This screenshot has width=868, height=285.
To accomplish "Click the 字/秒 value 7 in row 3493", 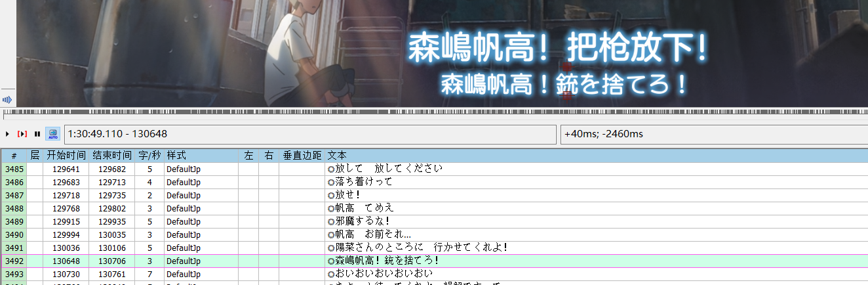I will (149, 274).
